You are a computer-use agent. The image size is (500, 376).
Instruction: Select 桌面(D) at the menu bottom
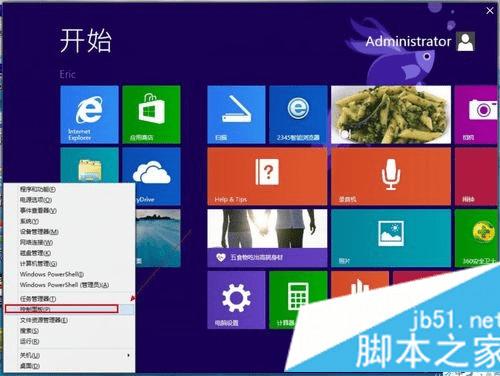pos(69,366)
